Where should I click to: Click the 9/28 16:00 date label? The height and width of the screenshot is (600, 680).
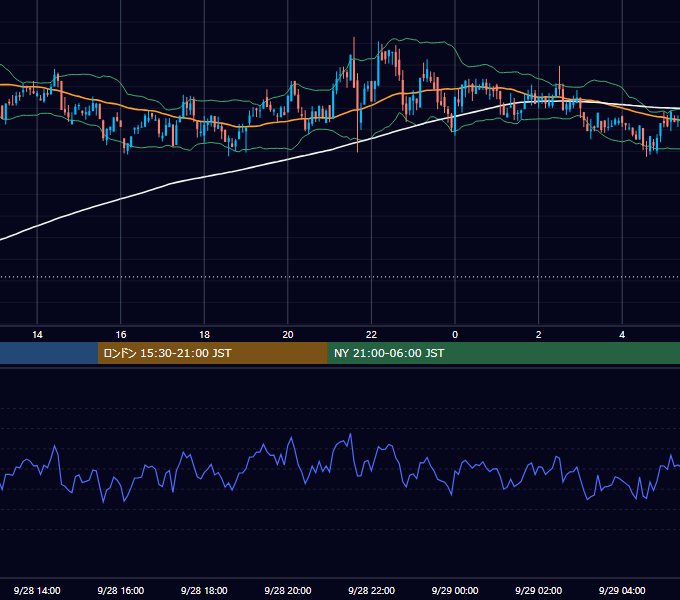(x=121, y=590)
